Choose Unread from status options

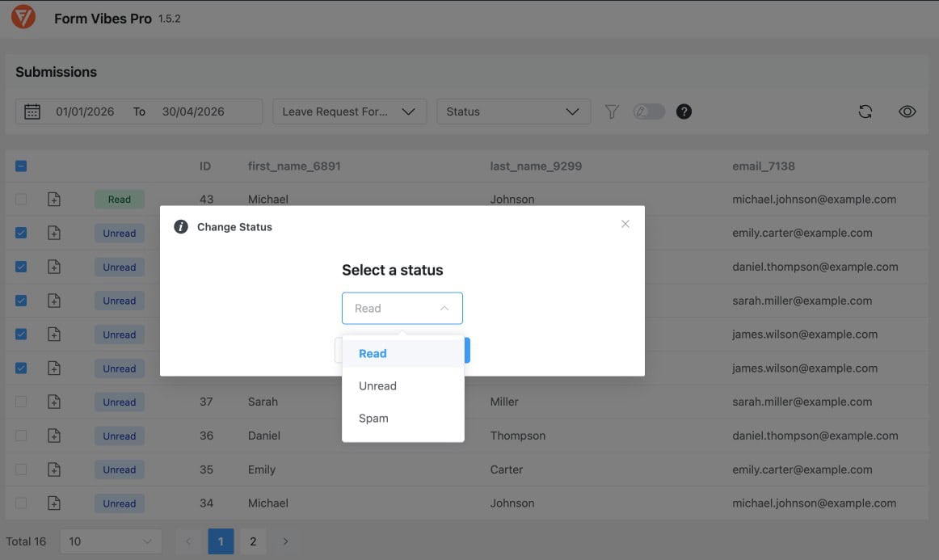tap(403, 385)
